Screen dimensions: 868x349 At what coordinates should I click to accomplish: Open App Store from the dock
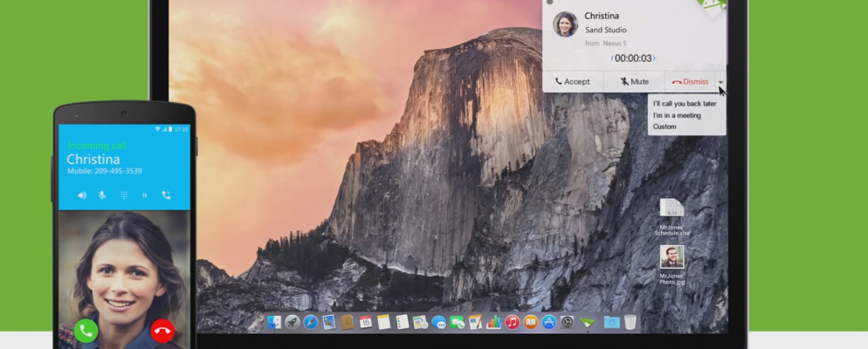[548, 322]
